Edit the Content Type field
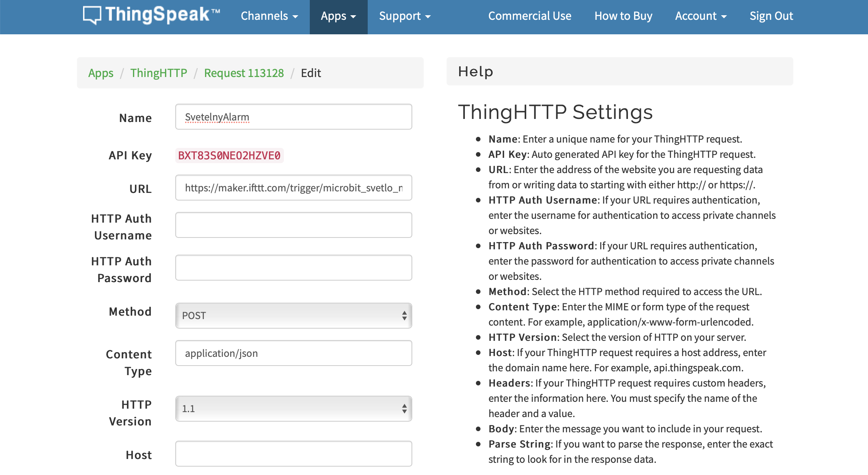Image resolution: width=868 pixels, height=475 pixels. pyautogui.click(x=293, y=353)
